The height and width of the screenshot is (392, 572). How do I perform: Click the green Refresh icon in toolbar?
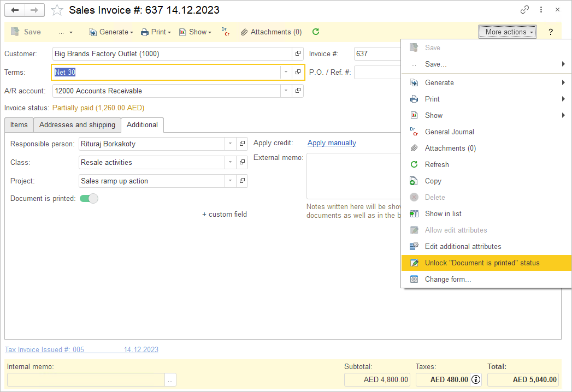pos(316,32)
